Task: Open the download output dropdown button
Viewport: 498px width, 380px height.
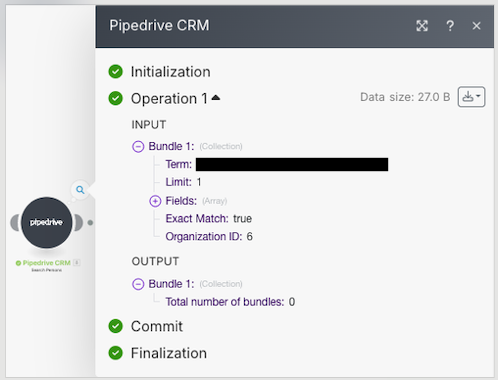Action: click(471, 97)
